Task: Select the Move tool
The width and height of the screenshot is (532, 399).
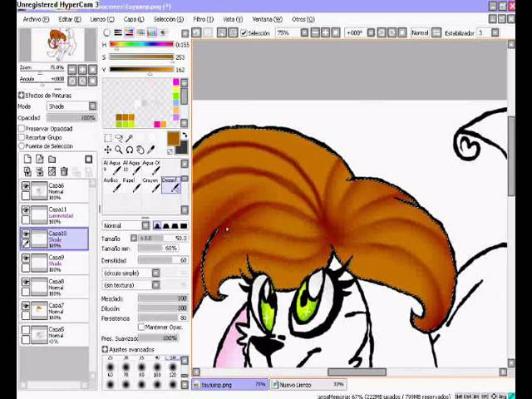Action: (108, 150)
